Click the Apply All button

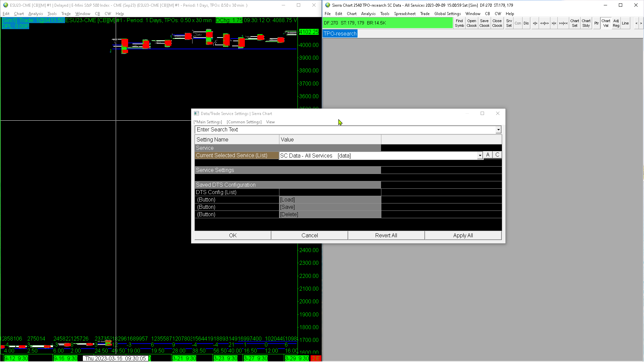[463, 235]
